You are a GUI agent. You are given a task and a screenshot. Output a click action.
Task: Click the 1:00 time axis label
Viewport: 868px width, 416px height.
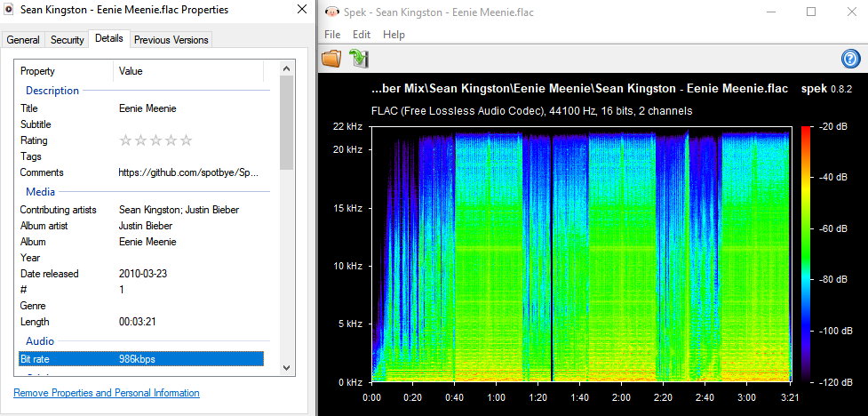click(x=497, y=397)
